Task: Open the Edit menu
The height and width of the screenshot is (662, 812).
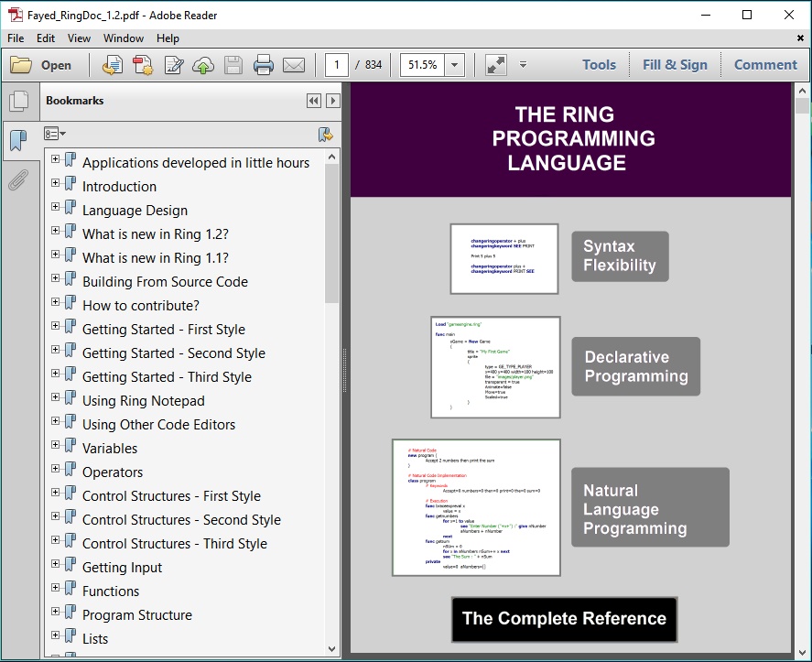Action: point(46,38)
